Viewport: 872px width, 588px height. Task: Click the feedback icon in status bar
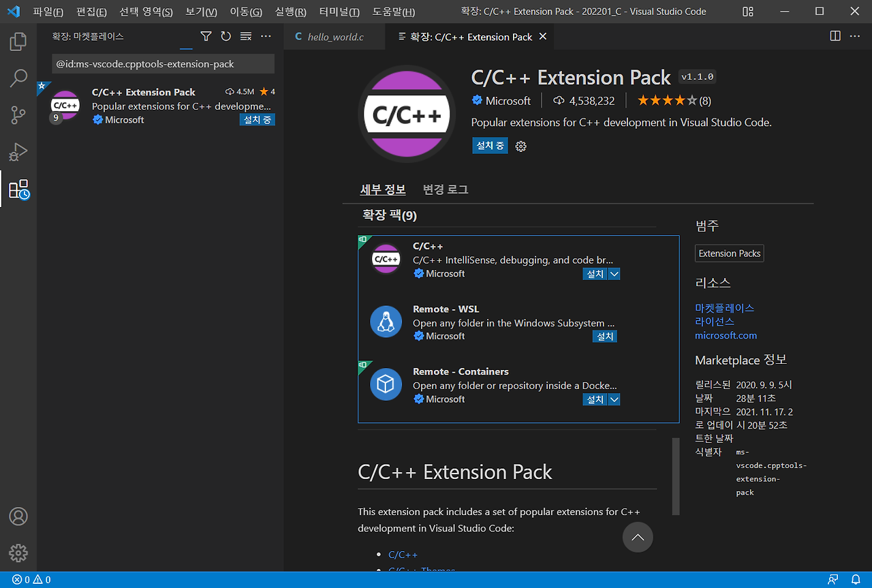pyautogui.click(x=832, y=580)
